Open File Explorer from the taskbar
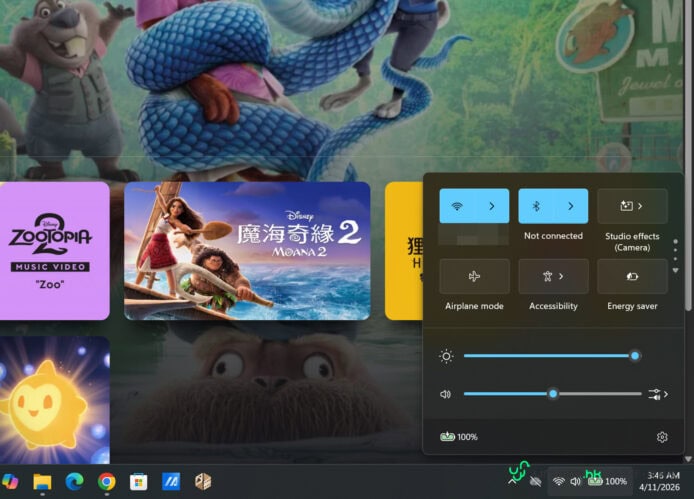The width and height of the screenshot is (694, 499). click(x=42, y=481)
